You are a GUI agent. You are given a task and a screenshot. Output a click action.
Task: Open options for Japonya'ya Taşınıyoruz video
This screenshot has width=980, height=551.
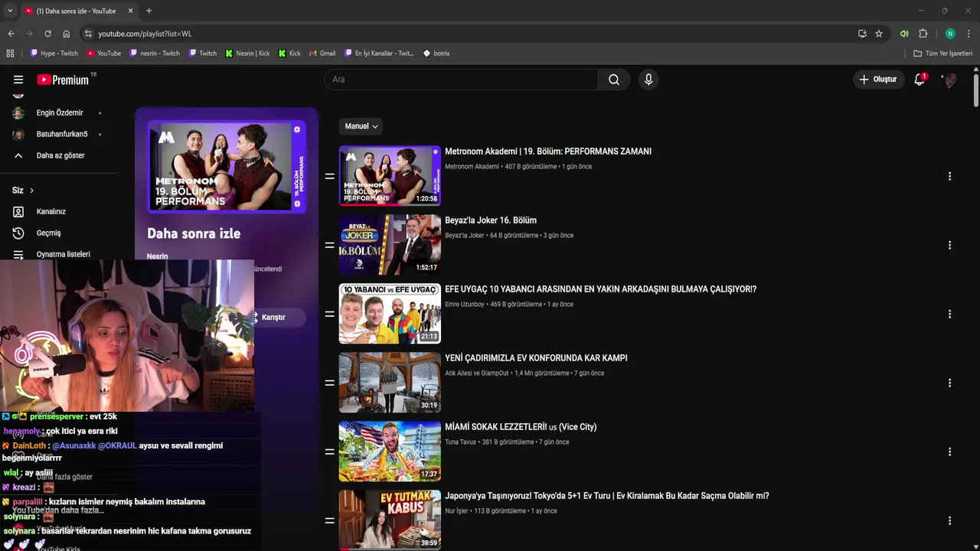click(949, 520)
